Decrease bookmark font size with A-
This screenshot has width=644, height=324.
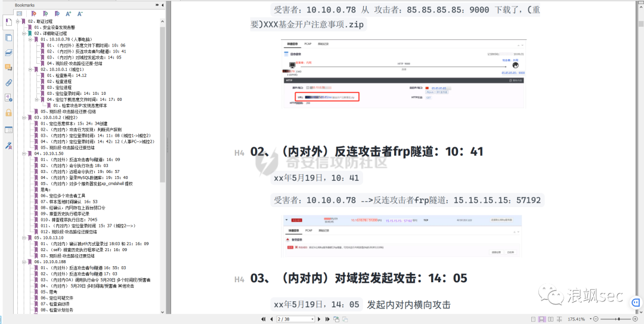[80, 14]
